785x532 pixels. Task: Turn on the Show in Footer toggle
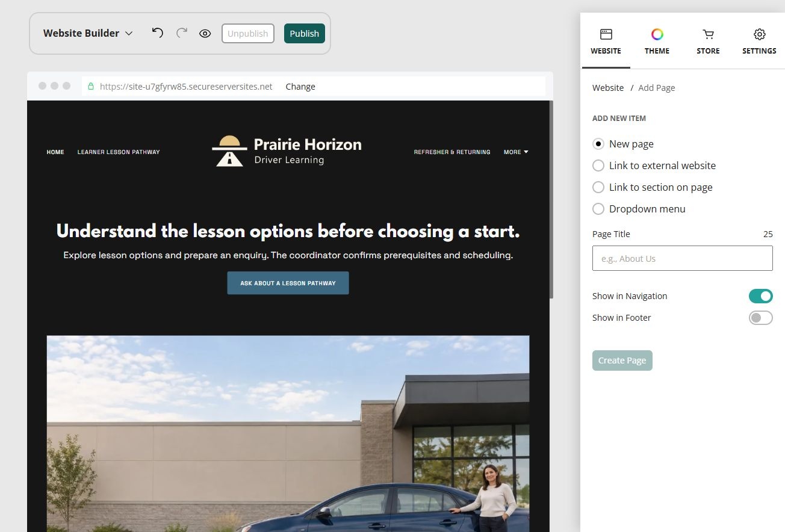tap(760, 318)
